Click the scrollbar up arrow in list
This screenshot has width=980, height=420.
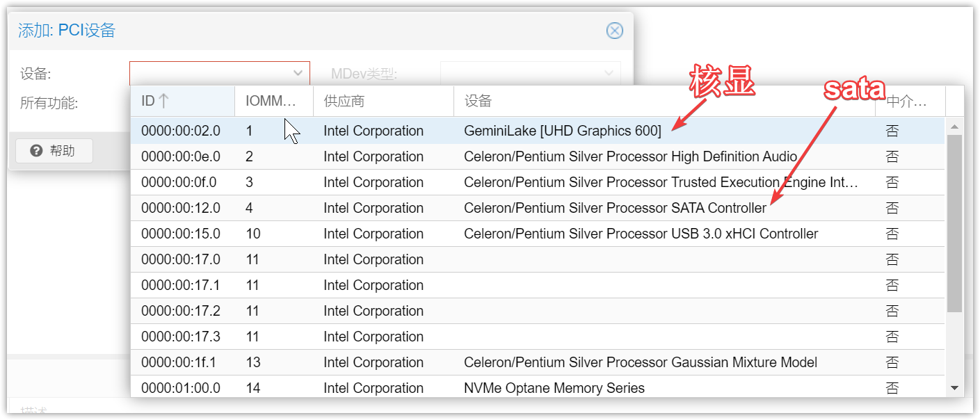point(954,127)
